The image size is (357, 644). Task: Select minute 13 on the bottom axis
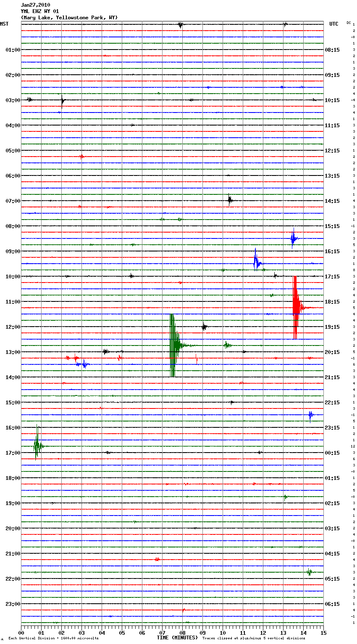(x=283, y=633)
